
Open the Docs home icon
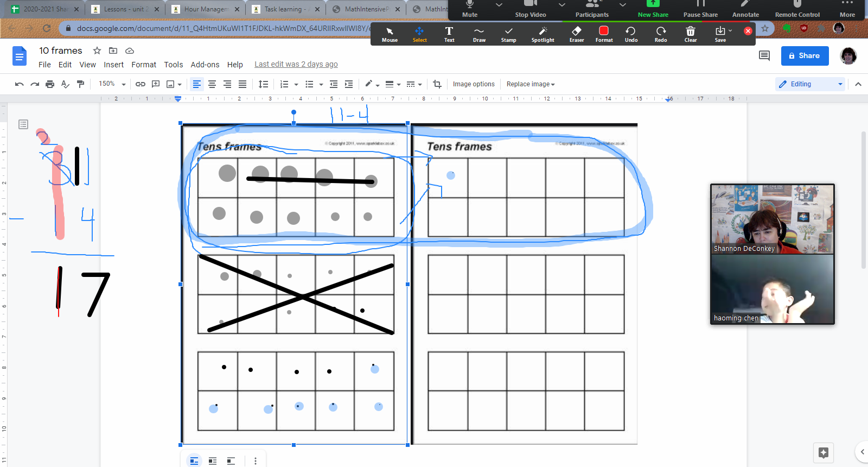coord(20,56)
